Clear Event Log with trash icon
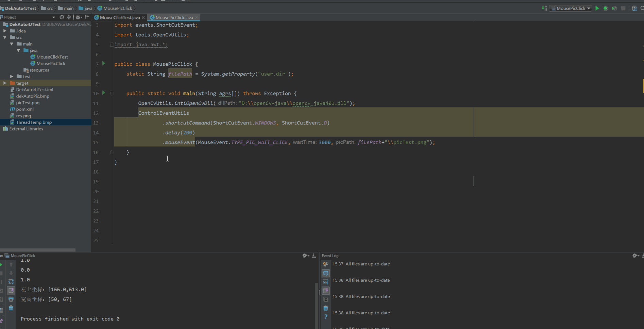This screenshot has height=329, width=644. coord(326,308)
